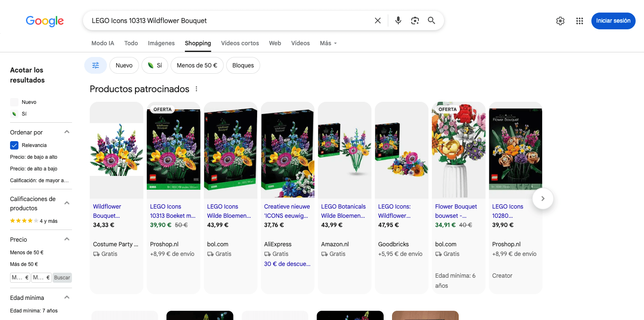Show next sponsored products with arrow
Image resolution: width=644 pixels, height=320 pixels.
[543, 199]
